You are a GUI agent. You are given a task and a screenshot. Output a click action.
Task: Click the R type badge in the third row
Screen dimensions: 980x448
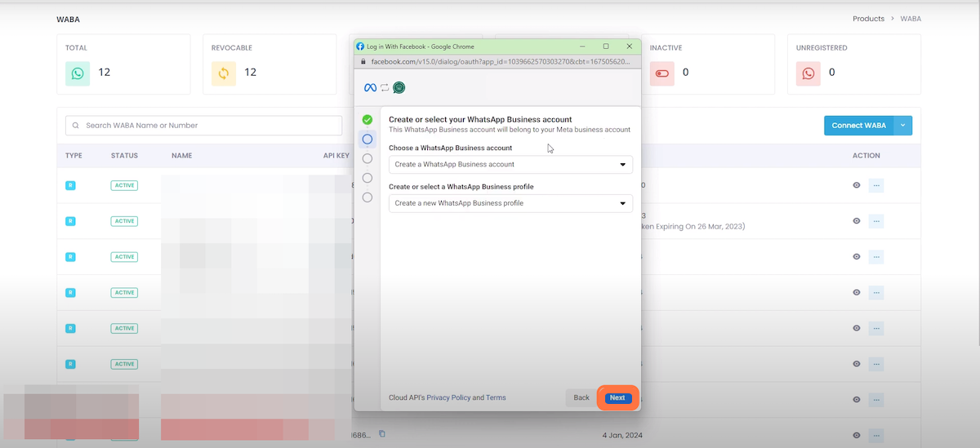(x=70, y=257)
